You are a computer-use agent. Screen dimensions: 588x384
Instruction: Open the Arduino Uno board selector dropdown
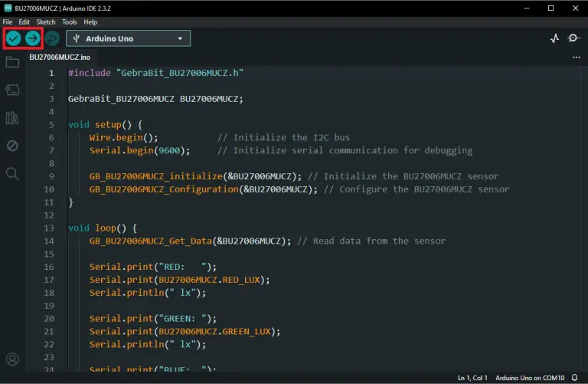(x=129, y=38)
